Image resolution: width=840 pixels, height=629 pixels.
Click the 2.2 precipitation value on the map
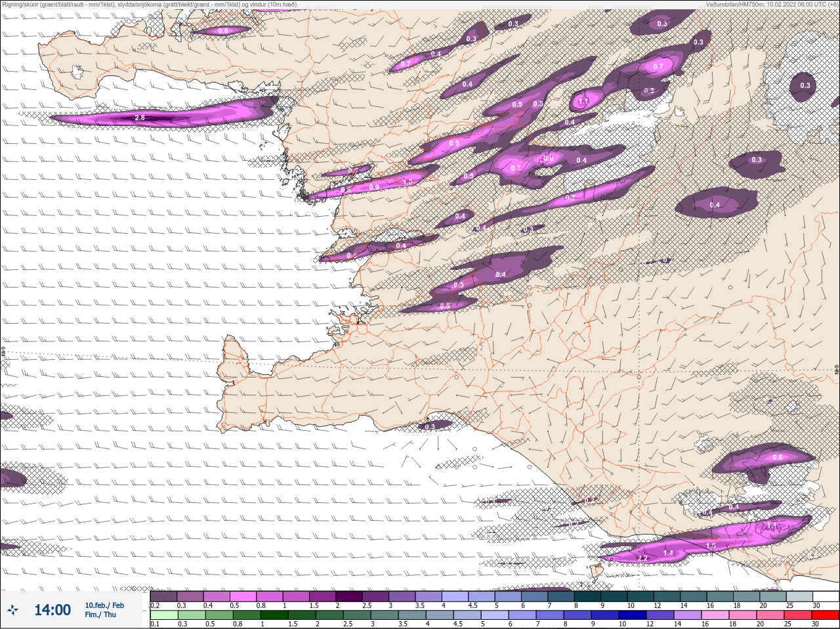[643, 558]
